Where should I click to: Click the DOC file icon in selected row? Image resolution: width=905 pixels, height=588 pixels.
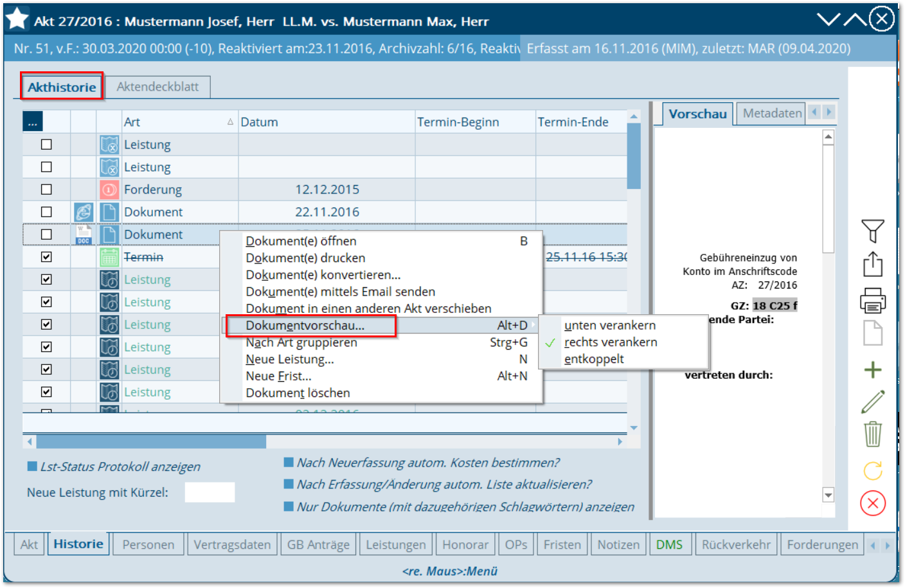click(x=84, y=235)
